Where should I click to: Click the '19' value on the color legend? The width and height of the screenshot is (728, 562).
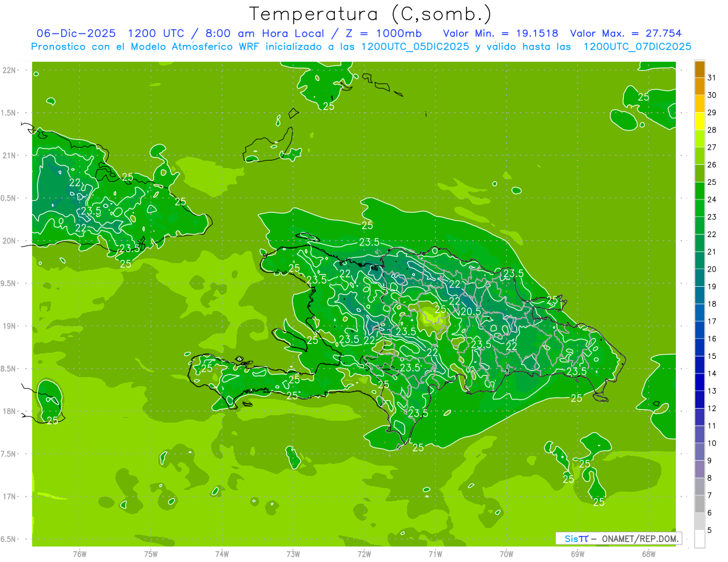(x=712, y=286)
